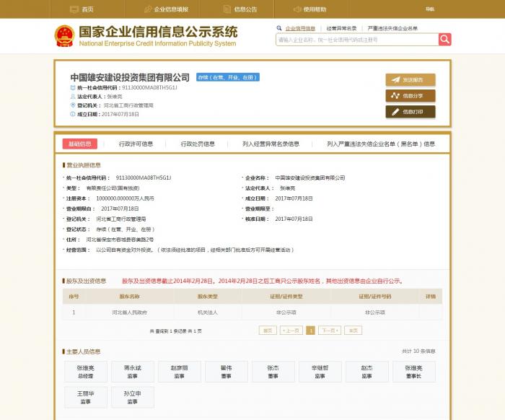Viewport: 505px width, 420px height.
Task: Click the info icon beside 成立日期
Action: (73, 114)
